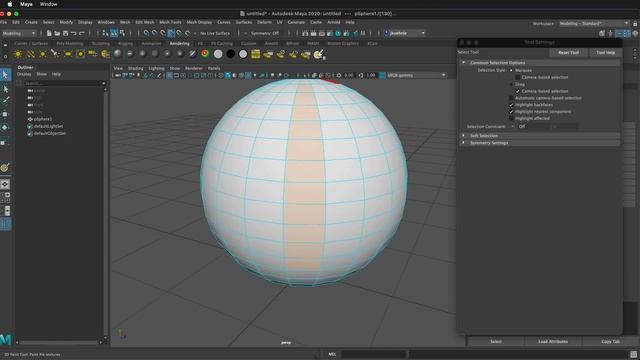
Task: Select the arrow Select tool in toolbox
Action: [x=5, y=75]
